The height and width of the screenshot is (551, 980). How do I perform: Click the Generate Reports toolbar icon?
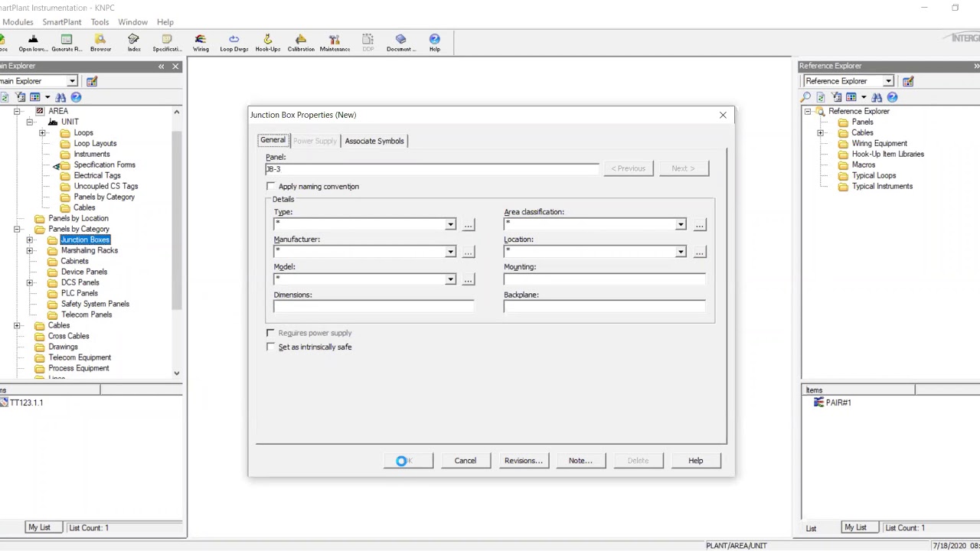point(67,43)
